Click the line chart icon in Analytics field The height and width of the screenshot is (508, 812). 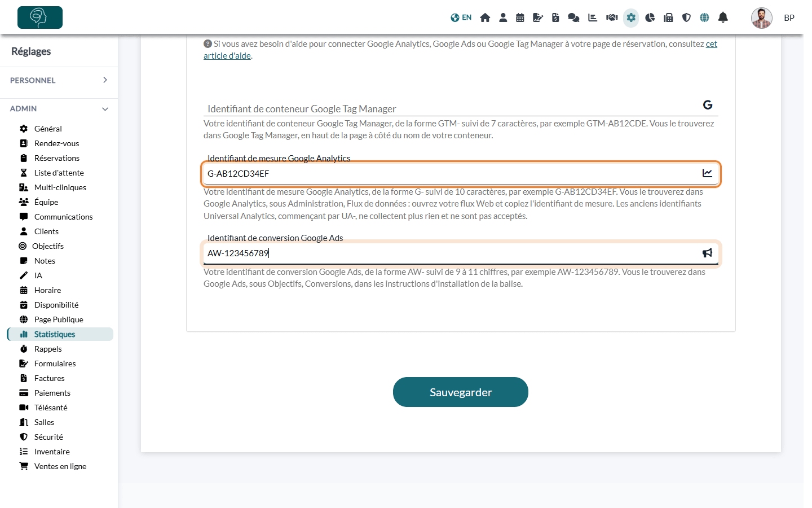(708, 173)
